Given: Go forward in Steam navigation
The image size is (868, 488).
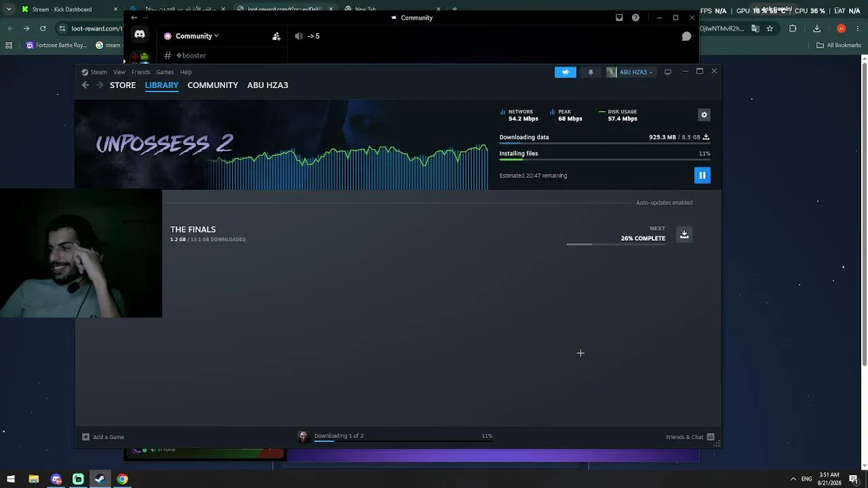Looking at the screenshot, I should click(100, 85).
